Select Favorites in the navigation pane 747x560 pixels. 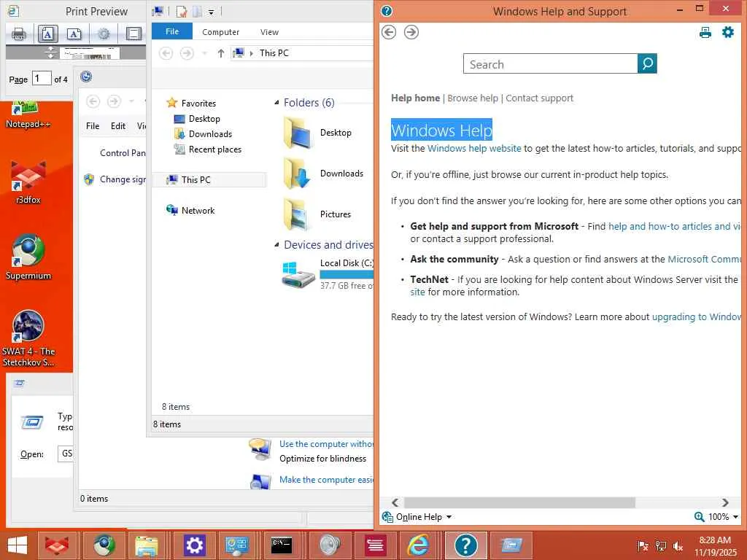click(x=198, y=103)
